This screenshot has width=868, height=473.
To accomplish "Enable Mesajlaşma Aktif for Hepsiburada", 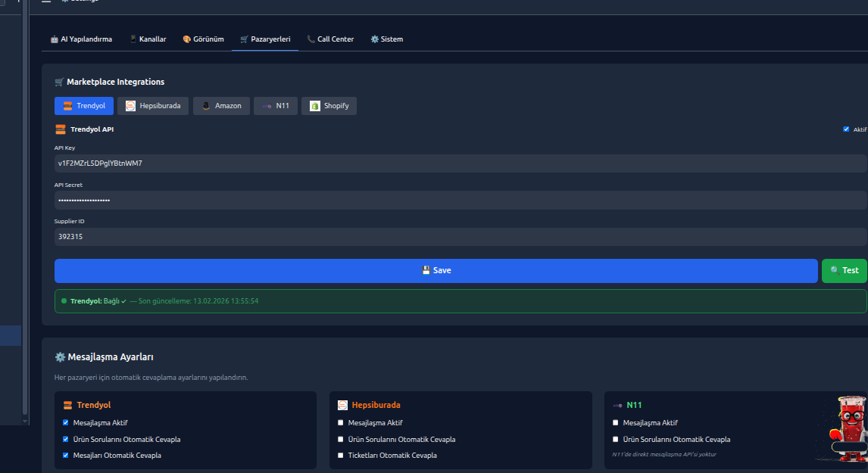I will coord(340,422).
